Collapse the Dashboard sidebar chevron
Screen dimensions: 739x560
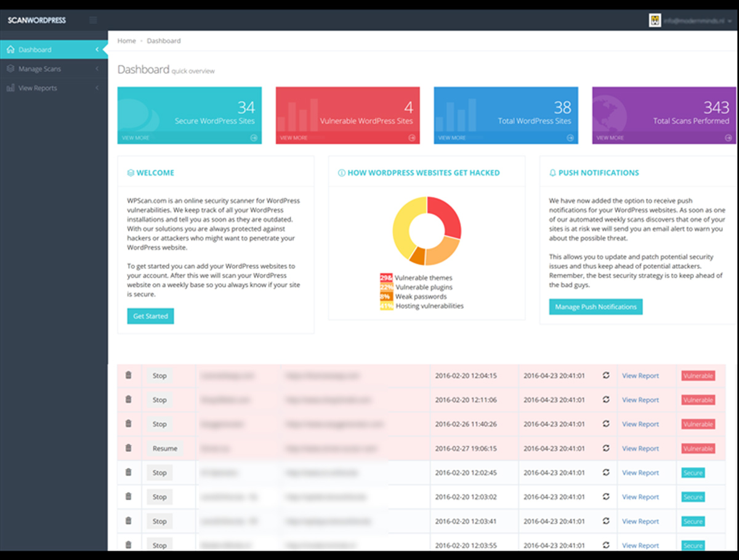coord(97,49)
